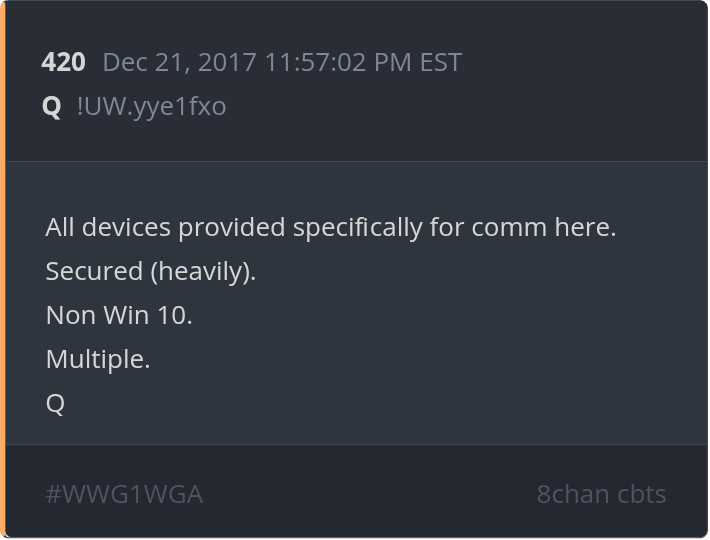Click the time 11:57:02 PM in header
Image resolution: width=710 pixels, height=540 pixels.
(337, 62)
